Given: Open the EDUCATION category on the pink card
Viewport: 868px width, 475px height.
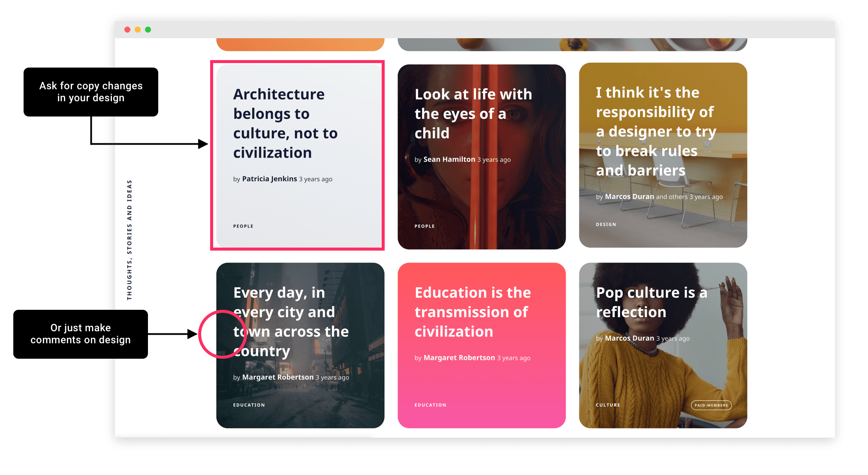Looking at the screenshot, I should point(431,405).
